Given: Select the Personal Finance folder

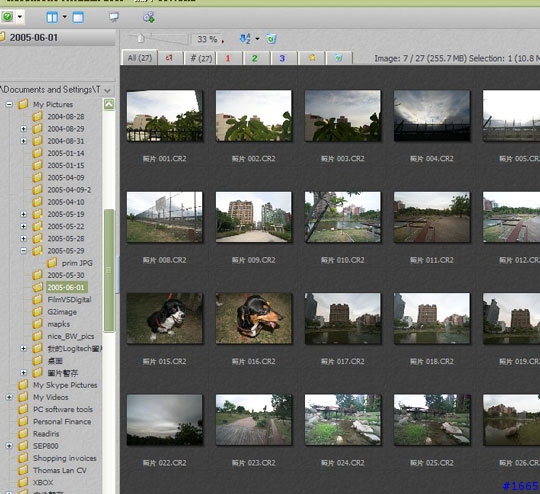Looking at the screenshot, I should [62, 421].
